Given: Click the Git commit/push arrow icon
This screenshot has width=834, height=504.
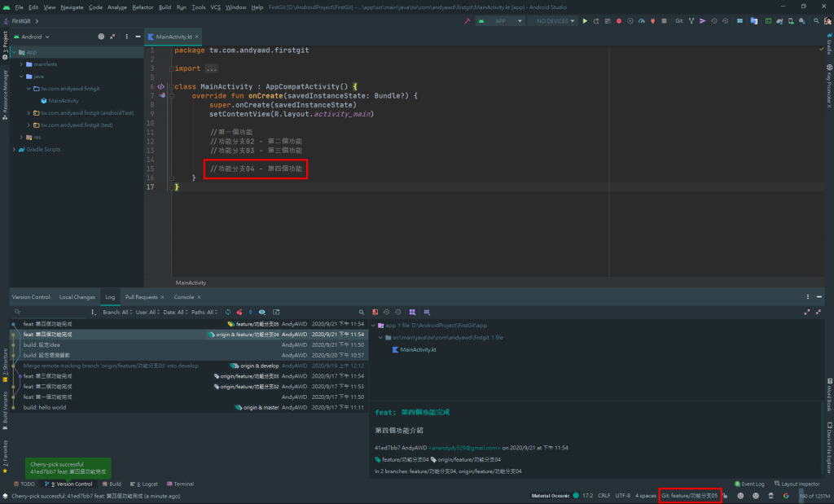Looking at the screenshot, I should [703, 21].
